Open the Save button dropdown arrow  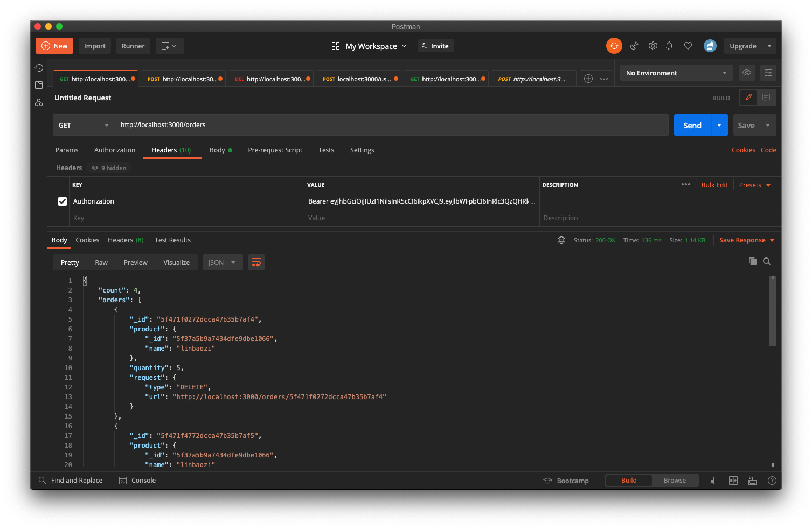(x=768, y=125)
